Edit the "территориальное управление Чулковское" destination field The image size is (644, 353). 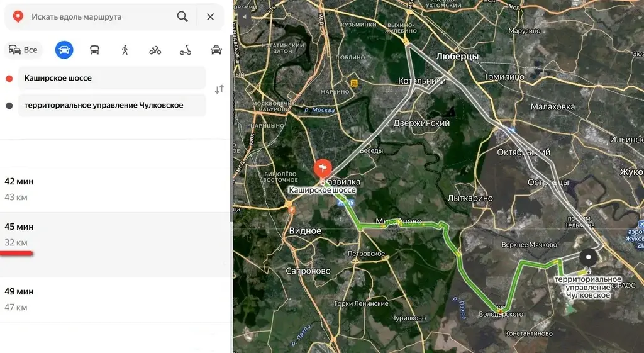pos(111,105)
